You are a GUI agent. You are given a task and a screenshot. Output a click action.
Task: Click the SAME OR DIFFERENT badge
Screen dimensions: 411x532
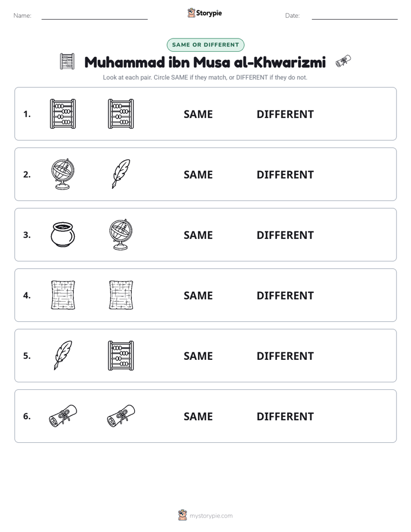[x=205, y=45]
